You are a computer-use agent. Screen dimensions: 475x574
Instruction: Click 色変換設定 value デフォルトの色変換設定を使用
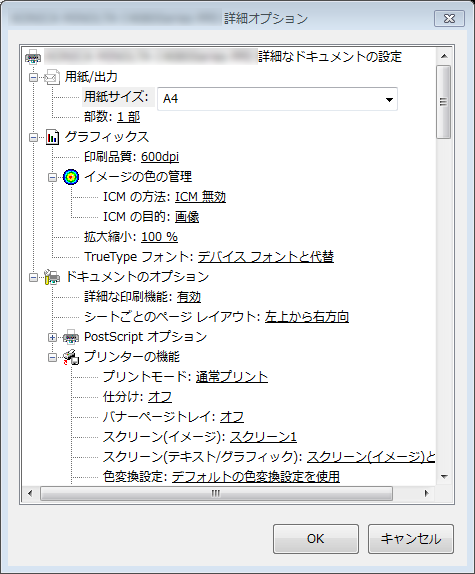point(256,477)
